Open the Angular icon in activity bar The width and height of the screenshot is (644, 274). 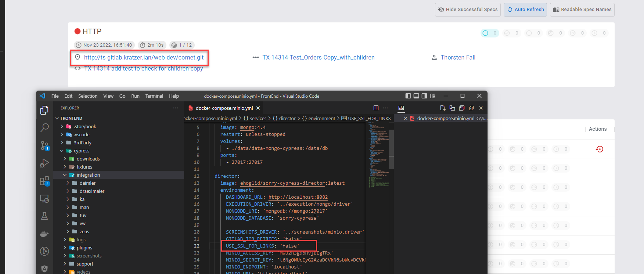pos(44,268)
